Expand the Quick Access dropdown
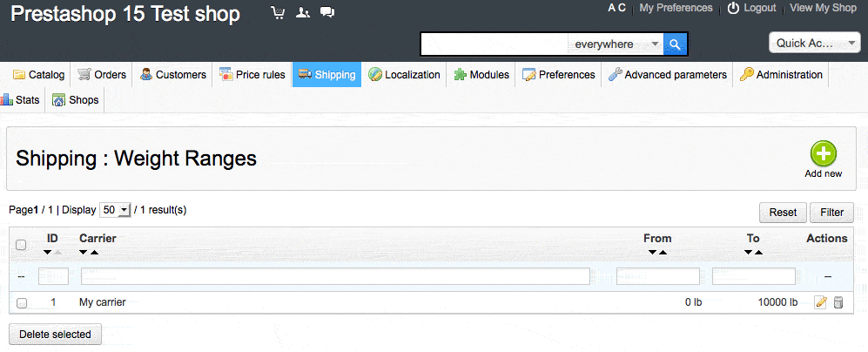The image size is (868, 352). click(x=814, y=43)
